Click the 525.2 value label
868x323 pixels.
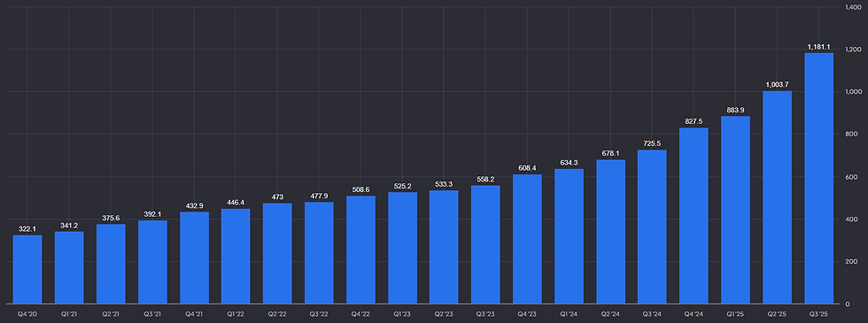(402, 186)
